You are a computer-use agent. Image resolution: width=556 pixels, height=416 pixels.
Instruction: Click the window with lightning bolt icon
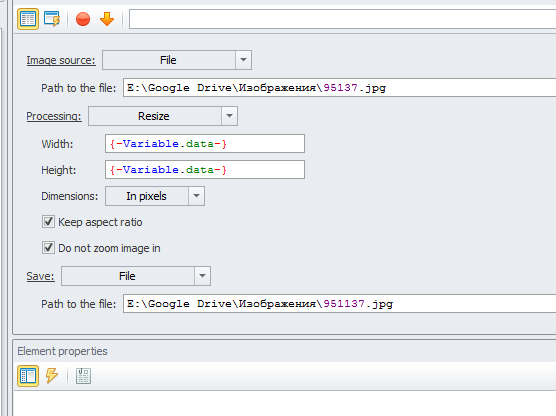52,19
